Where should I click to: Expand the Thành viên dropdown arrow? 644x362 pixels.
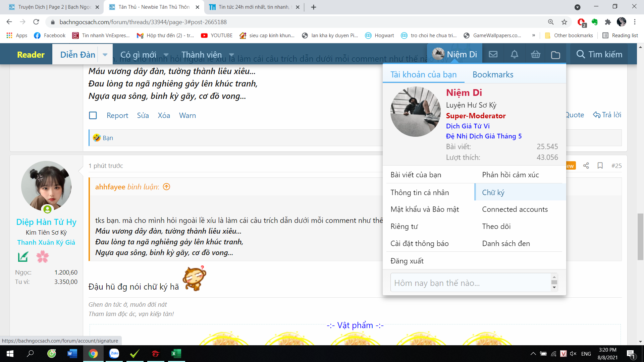pyautogui.click(x=231, y=55)
